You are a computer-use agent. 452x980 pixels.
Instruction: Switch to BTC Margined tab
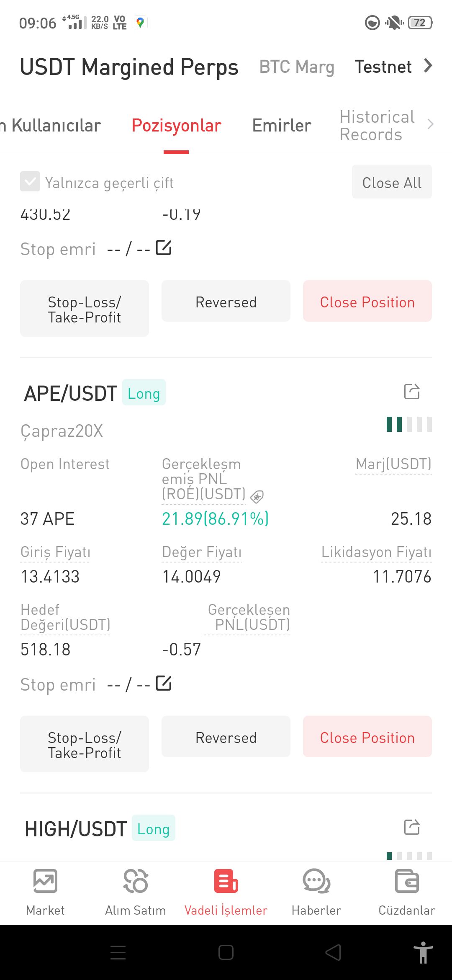[x=297, y=67]
